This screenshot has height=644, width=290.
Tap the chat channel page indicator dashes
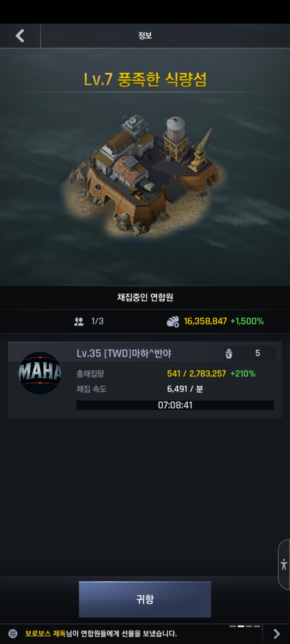point(245,626)
